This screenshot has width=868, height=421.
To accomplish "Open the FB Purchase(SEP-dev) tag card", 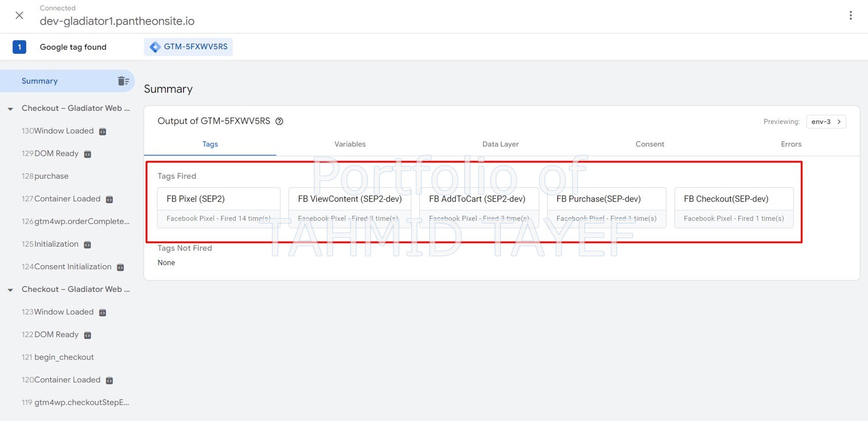I will 606,208.
